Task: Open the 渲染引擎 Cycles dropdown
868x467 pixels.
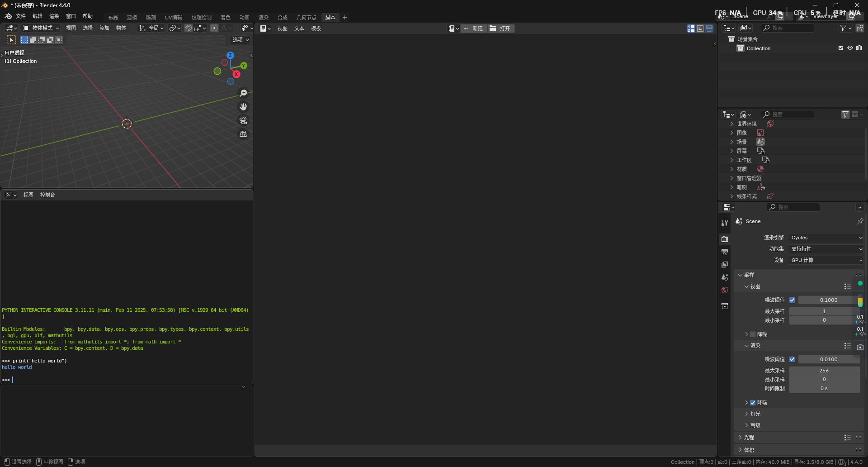Action: click(x=826, y=238)
